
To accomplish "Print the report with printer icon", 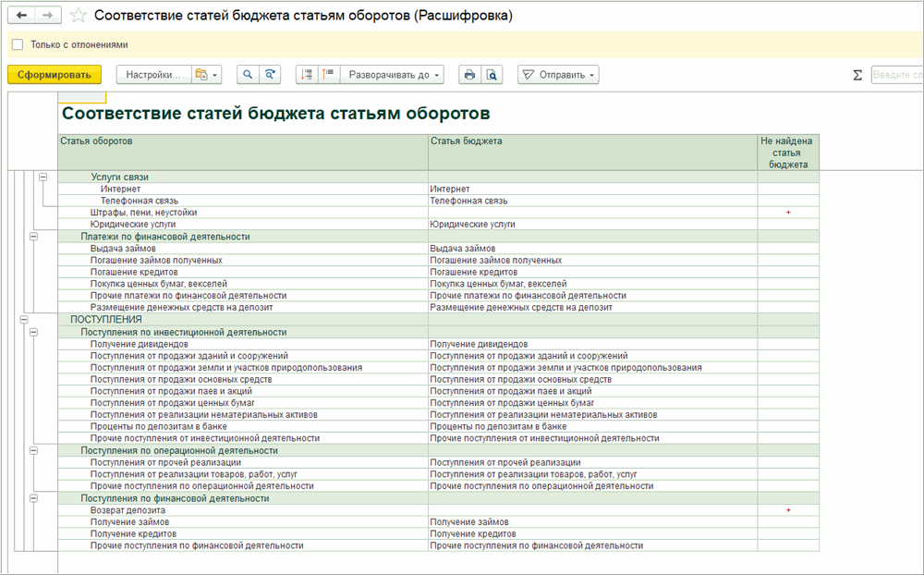I will tap(469, 75).
